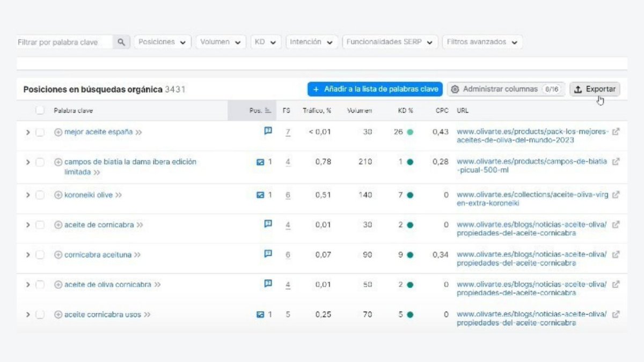The width and height of the screenshot is (644, 362).
Task: Open Administrar columnas settings
Action: tap(506, 90)
